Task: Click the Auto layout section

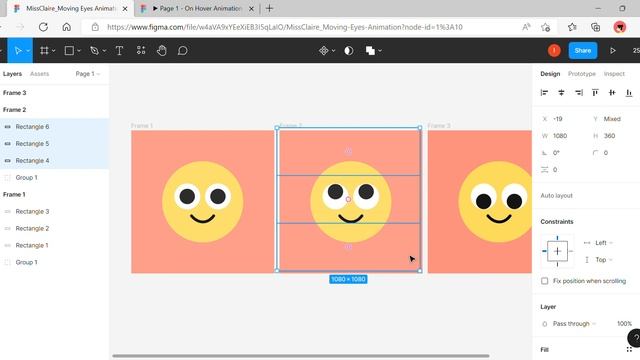Action: tap(556, 196)
